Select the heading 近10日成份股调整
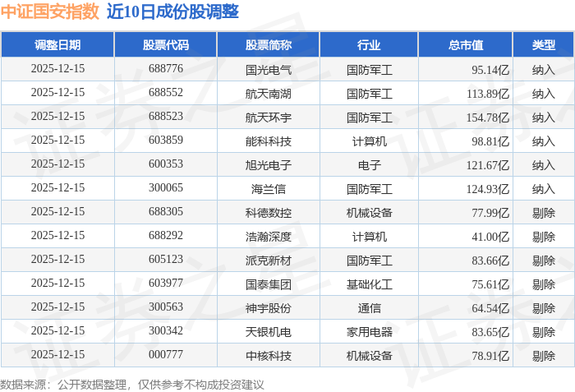Image resolution: width=575 pixels, height=392 pixels. (172, 11)
